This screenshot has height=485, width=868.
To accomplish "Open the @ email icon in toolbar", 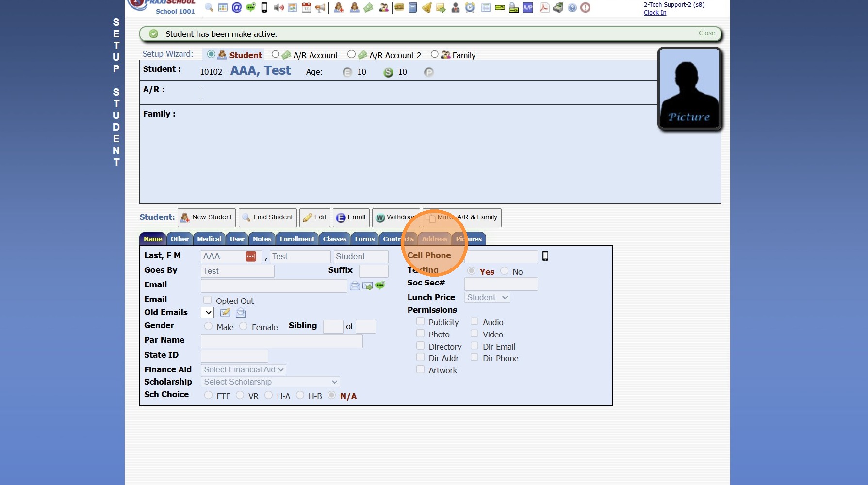I will click(x=236, y=7).
